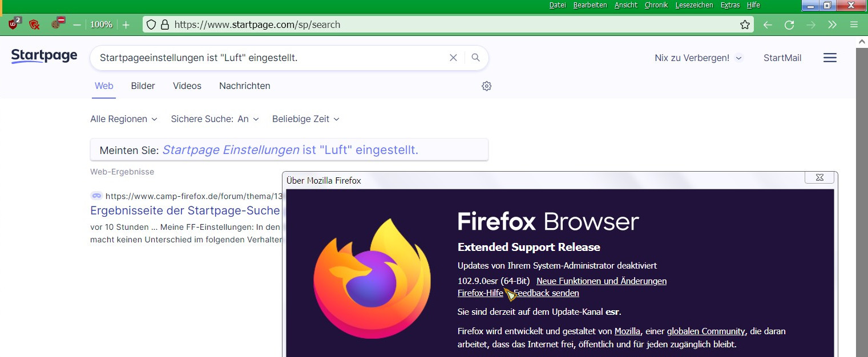Click the Feedback senden link

[546, 293]
